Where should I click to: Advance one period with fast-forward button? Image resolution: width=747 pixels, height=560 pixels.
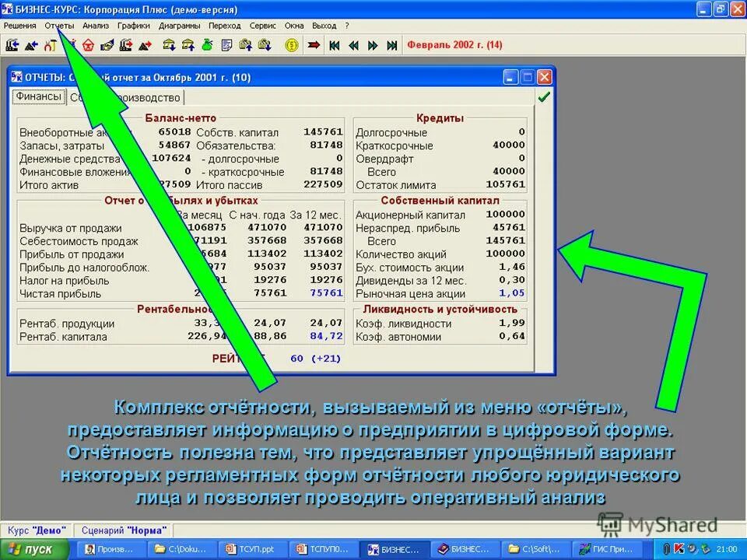pos(373,45)
